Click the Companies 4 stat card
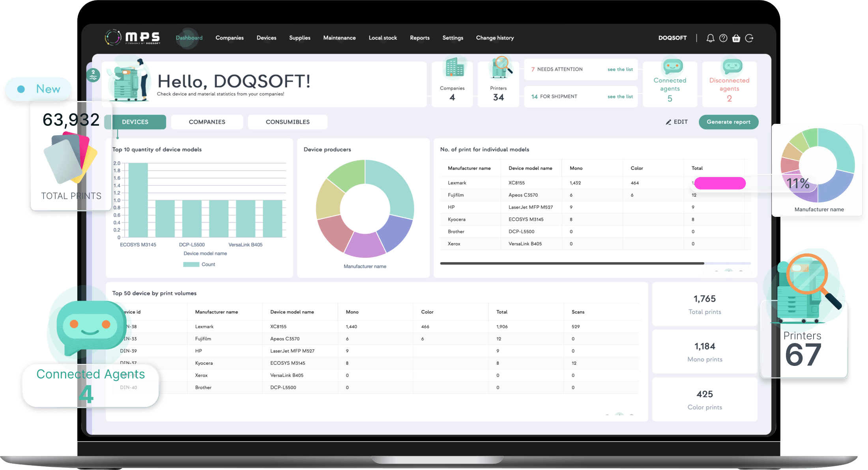868x470 pixels. coord(452,84)
